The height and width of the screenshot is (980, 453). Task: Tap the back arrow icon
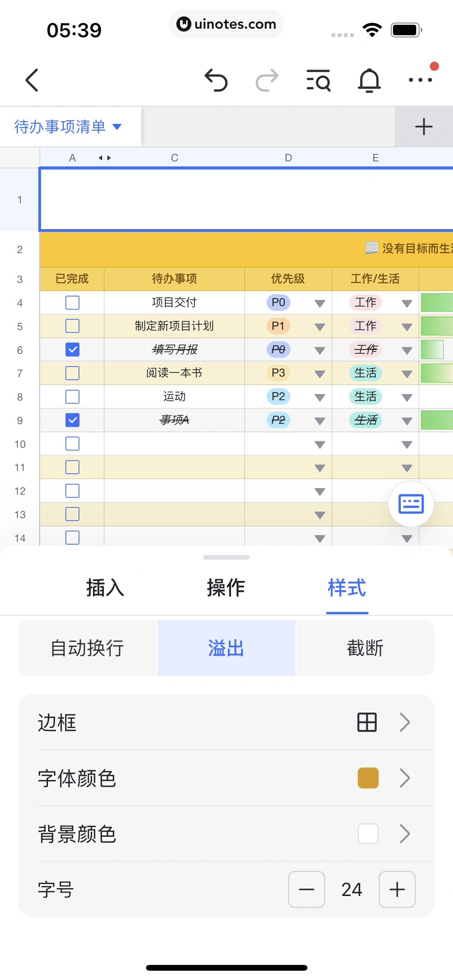click(x=32, y=80)
